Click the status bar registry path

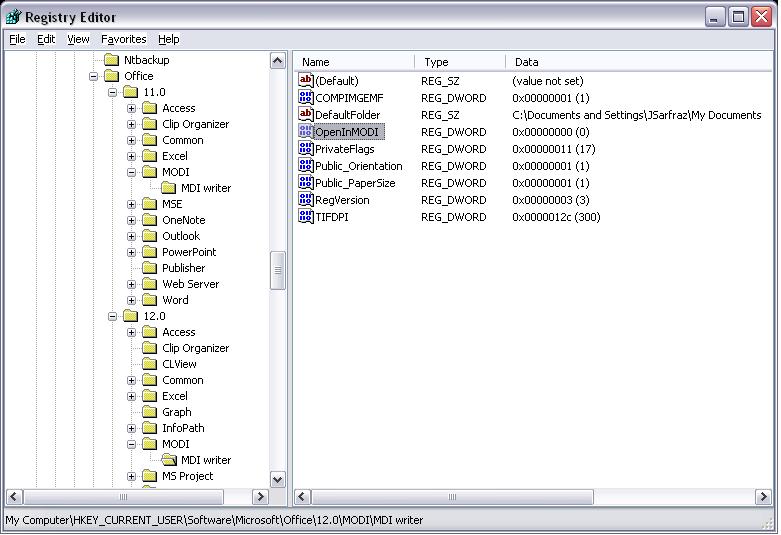(214, 520)
